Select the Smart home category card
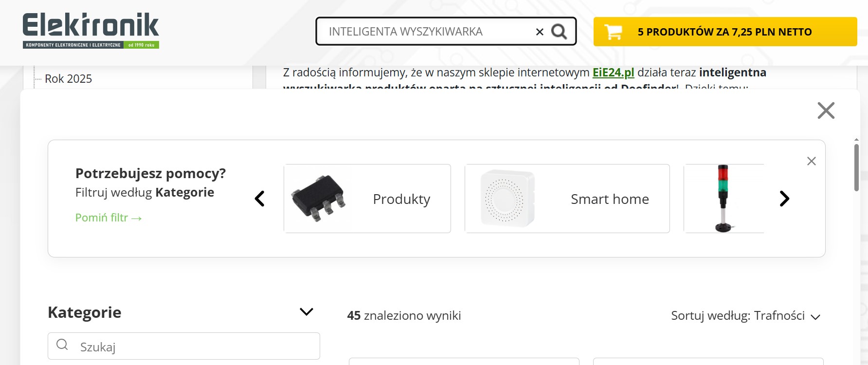The width and height of the screenshot is (868, 365). click(x=567, y=199)
